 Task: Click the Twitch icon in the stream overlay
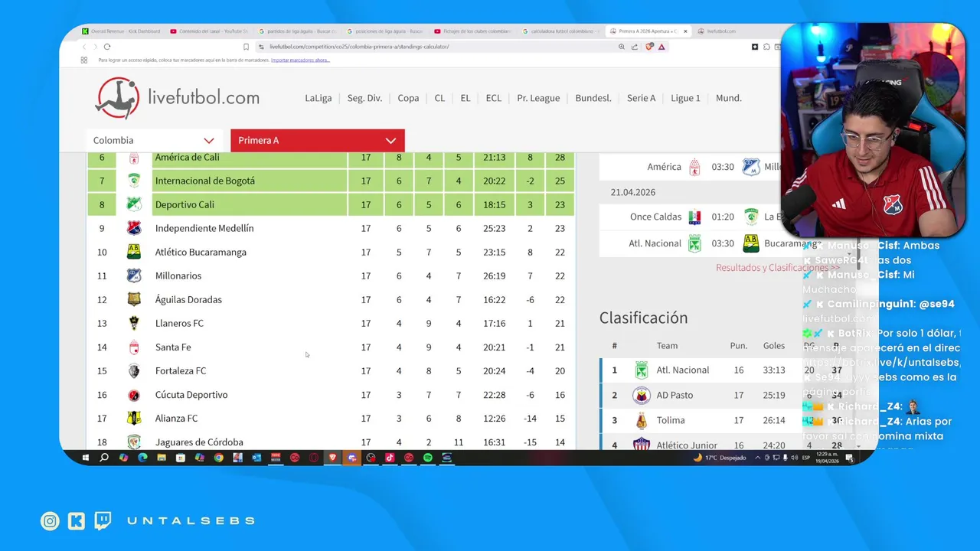[103, 521]
